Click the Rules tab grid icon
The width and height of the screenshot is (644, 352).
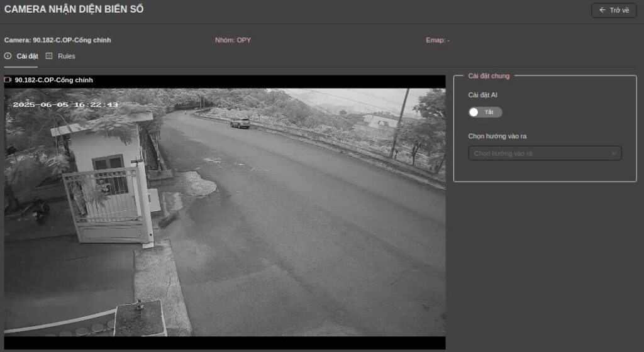(x=49, y=56)
